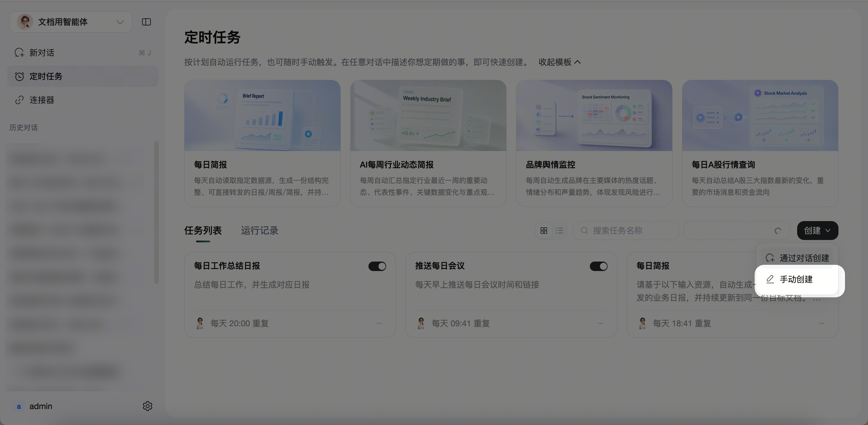868x425 pixels.
Task: Switch to list view icon
Action: pyautogui.click(x=559, y=230)
